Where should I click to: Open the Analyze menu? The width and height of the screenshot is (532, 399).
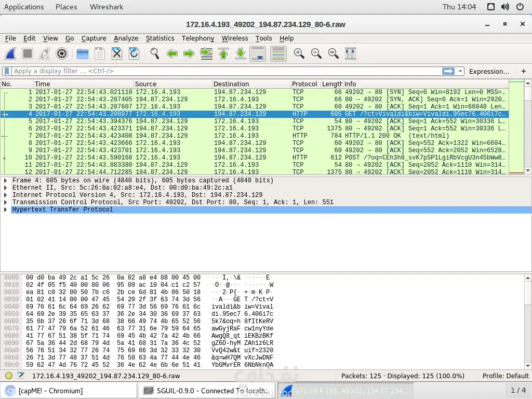click(x=126, y=38)
